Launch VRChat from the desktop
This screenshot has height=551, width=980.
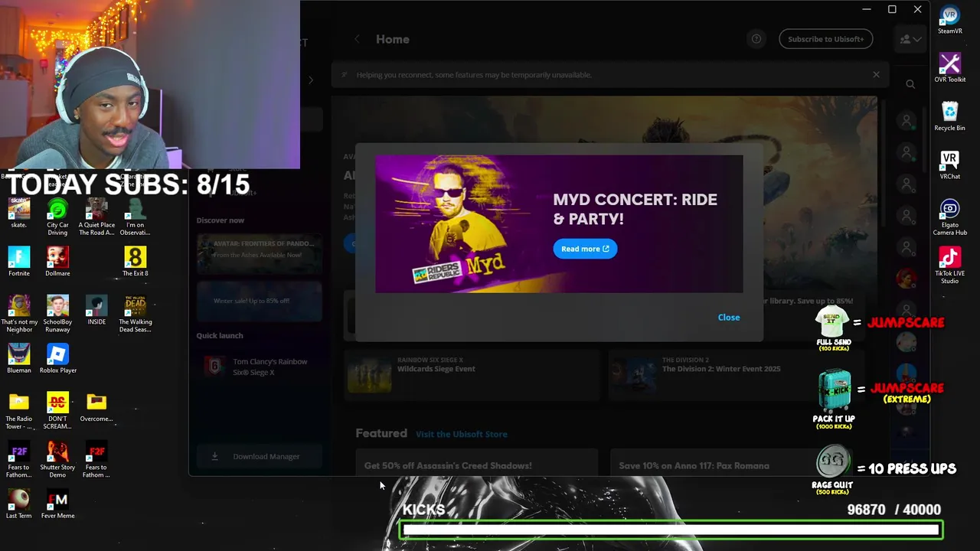(949, 165)
